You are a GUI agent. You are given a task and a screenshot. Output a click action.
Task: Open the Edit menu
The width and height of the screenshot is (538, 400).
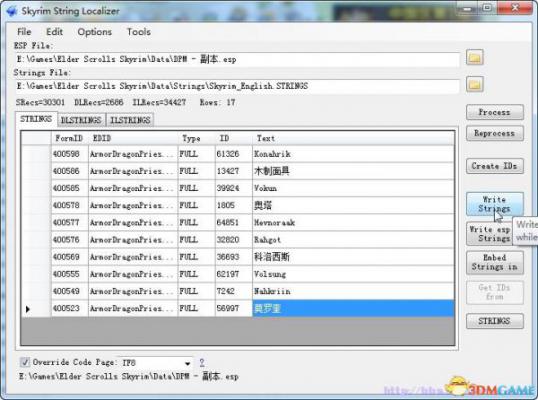(54, 32)
